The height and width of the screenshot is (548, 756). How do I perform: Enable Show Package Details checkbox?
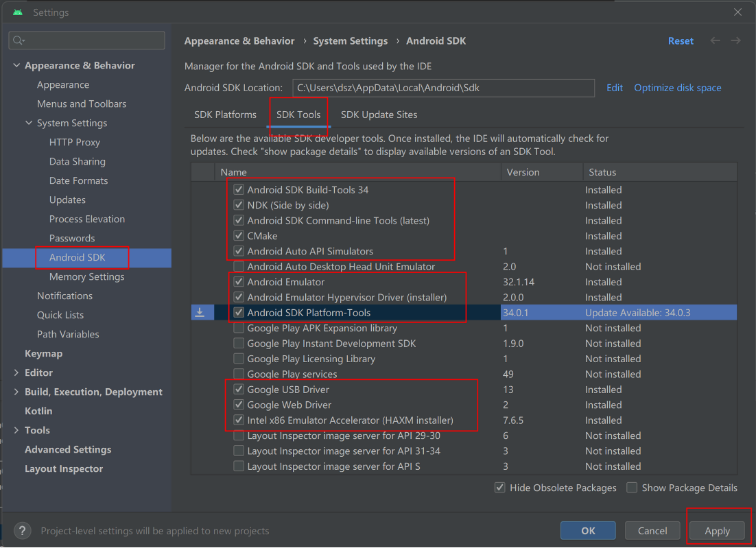coord(632,488)
